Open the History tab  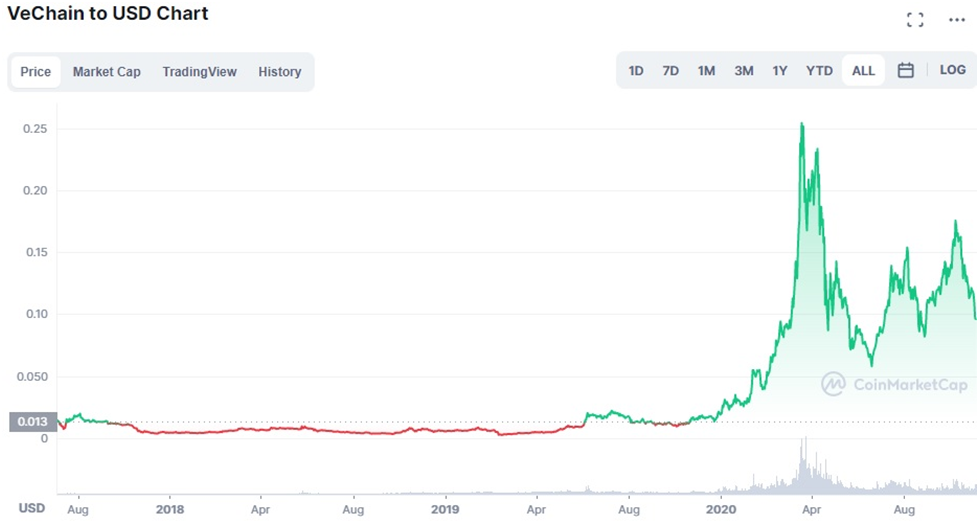point(280,72)
